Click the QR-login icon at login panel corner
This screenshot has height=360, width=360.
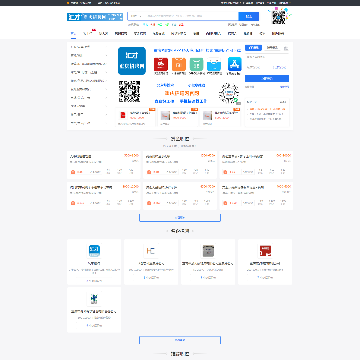(286, 49)
